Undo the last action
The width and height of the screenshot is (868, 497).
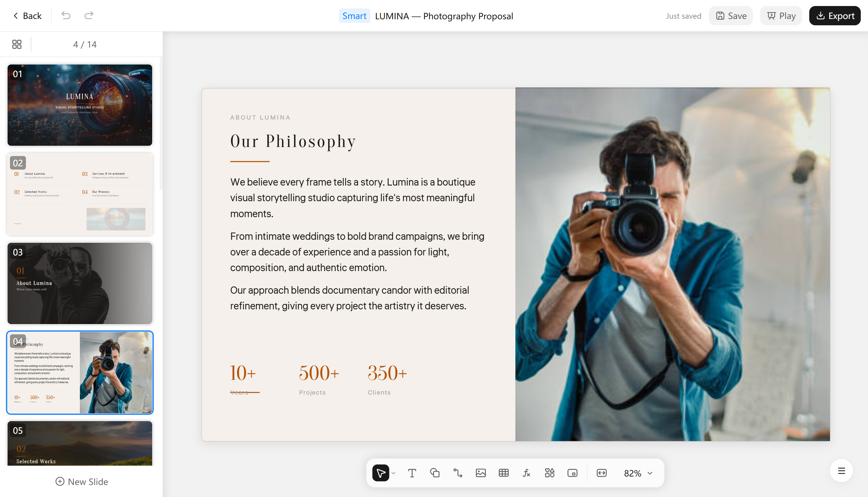point(66,15)
